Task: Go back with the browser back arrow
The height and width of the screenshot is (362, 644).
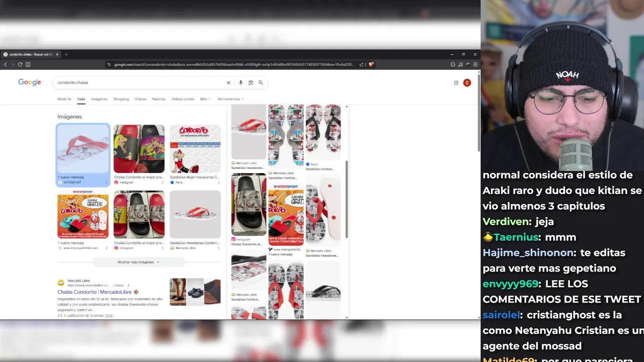Action: [x=6, y=64]
